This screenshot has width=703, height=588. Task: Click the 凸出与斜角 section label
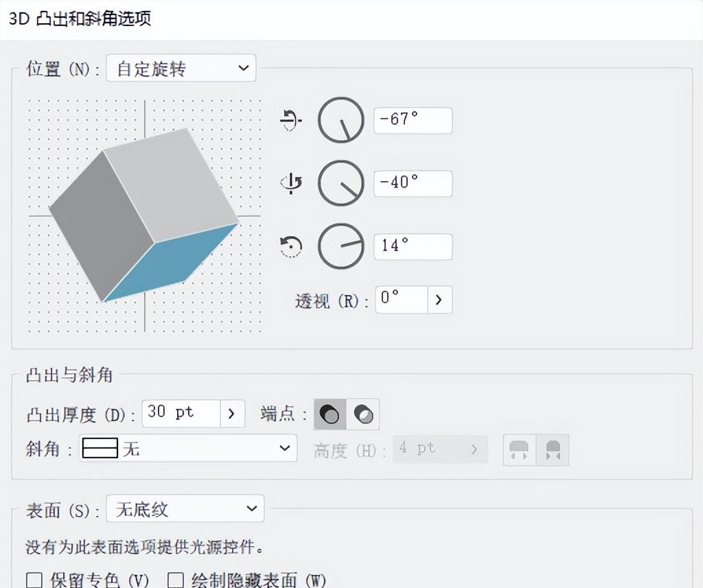tap(69, 375)
